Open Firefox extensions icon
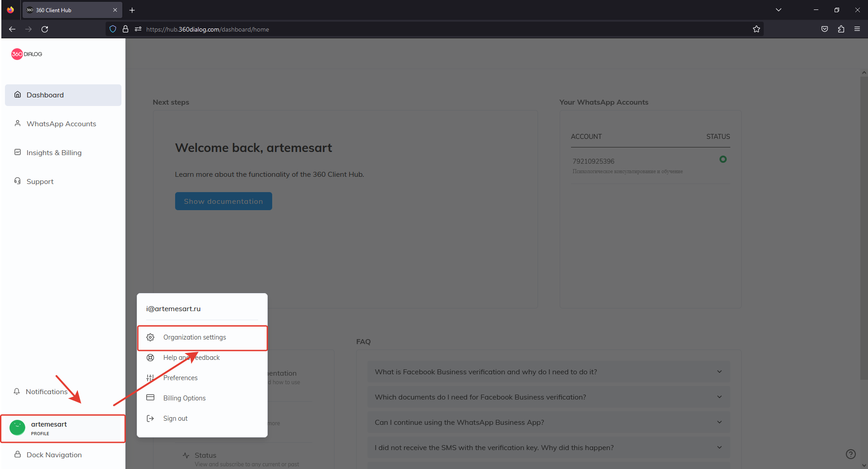Screen dimensions: 868x469 841,29
